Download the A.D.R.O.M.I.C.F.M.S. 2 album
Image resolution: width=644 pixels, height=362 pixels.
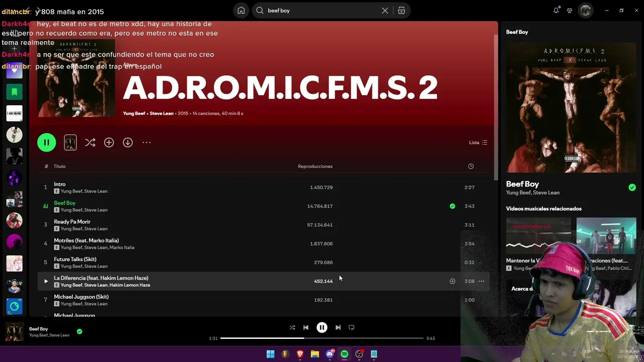click(128, 142)
